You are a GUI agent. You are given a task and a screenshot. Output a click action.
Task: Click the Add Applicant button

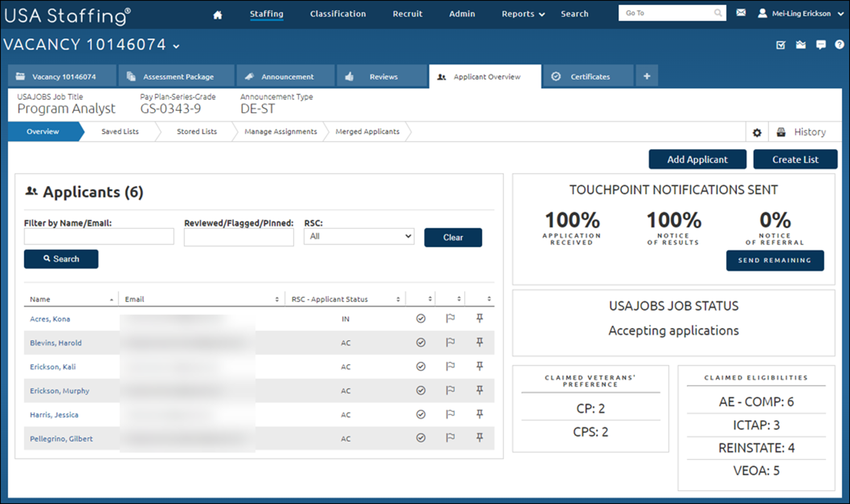click(697, 159)
